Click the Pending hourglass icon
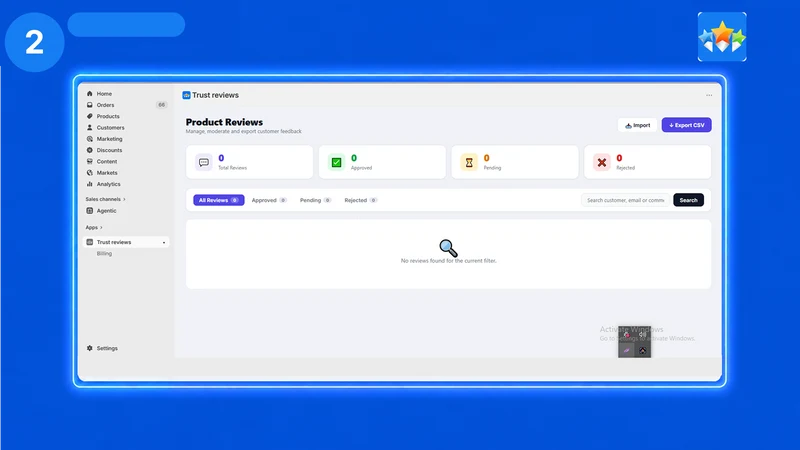This screenshot has width=800, height=450. point(469,162)
